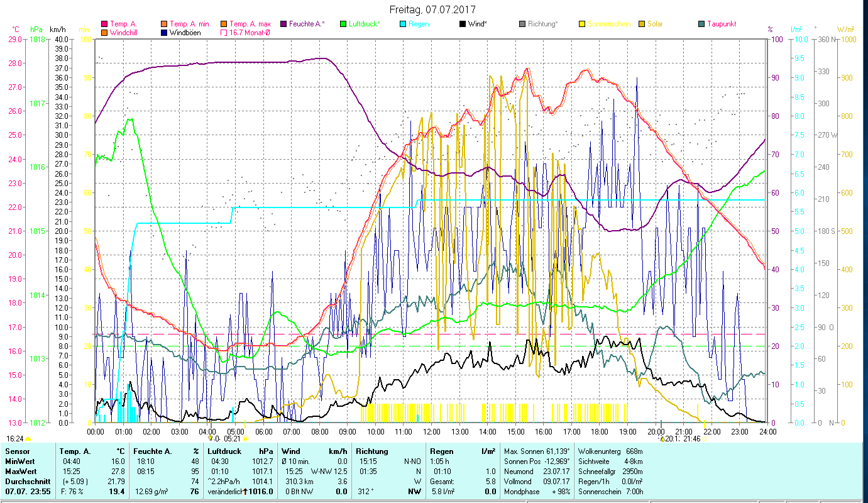The height and width of the screenshot is (503, 868).
Task: Click the 'Regen/1h' entry
Action: (610, 482)
